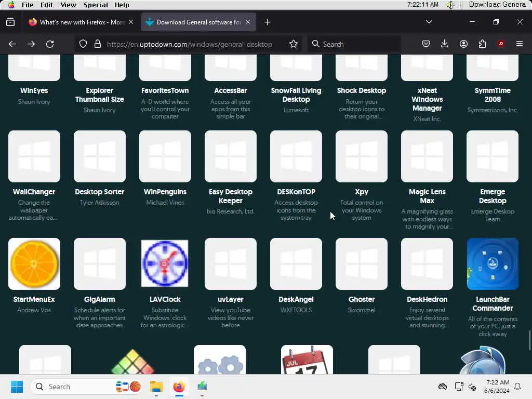Open the Firefox downloads panel
The height and width of the screenshot is (399, 532).
(x=445, y=44)
